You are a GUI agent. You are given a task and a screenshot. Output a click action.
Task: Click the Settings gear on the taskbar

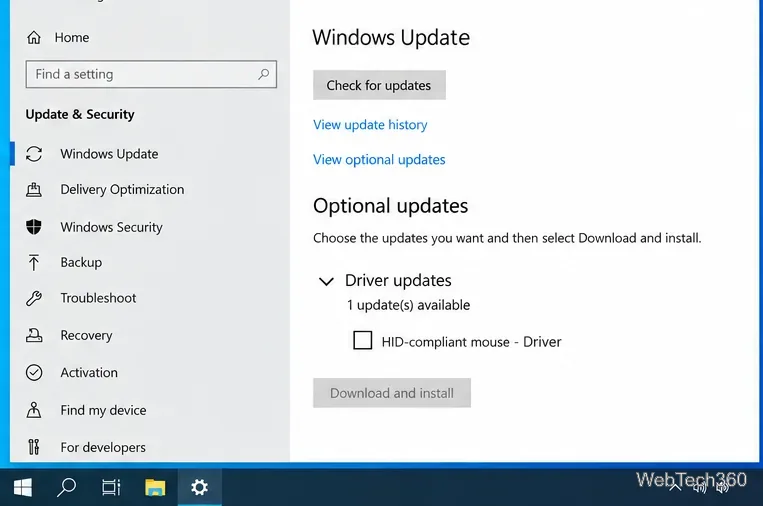[200, 487]
